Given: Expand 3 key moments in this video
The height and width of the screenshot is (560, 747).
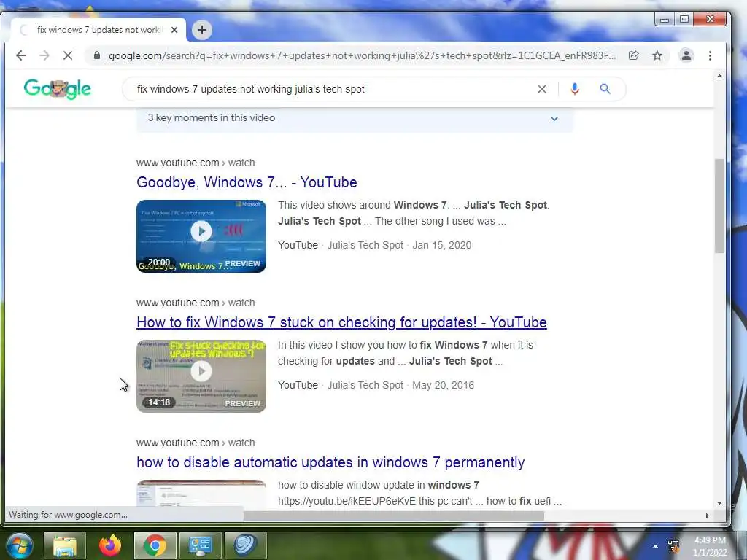Looking at the screenshot, I should [355, 118].
